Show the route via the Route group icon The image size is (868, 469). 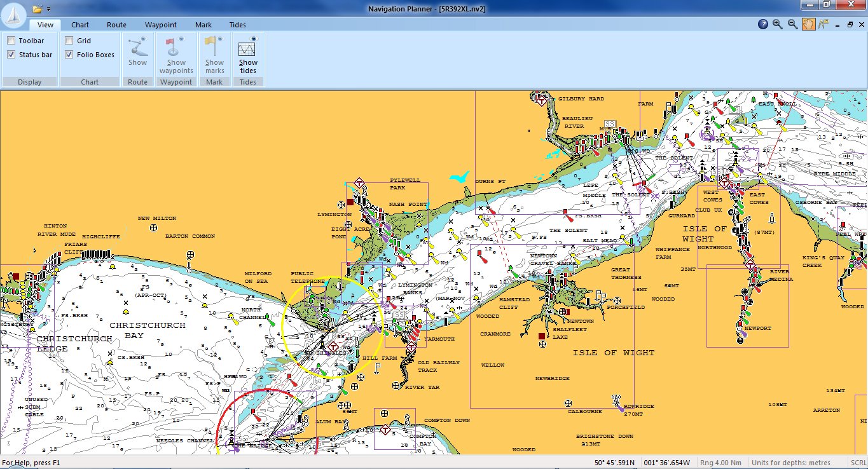137,54
